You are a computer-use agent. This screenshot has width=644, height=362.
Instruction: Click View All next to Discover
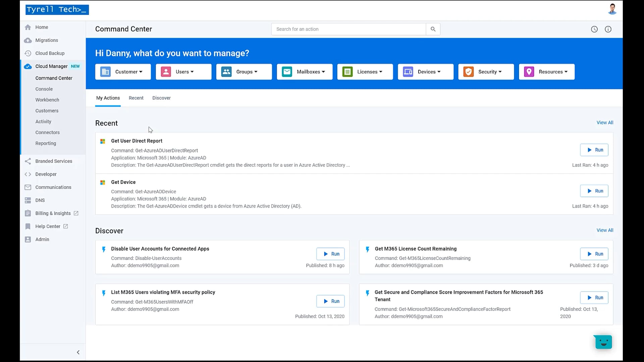(x=605, y=230)
